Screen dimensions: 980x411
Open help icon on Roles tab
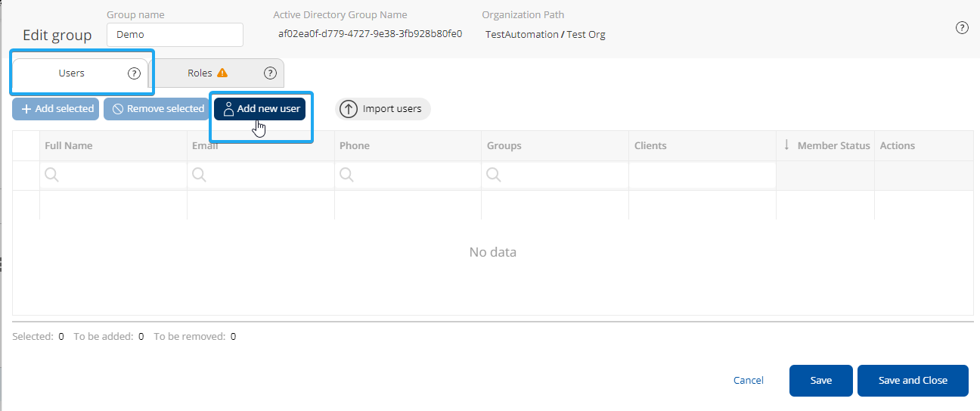point(270,73)
